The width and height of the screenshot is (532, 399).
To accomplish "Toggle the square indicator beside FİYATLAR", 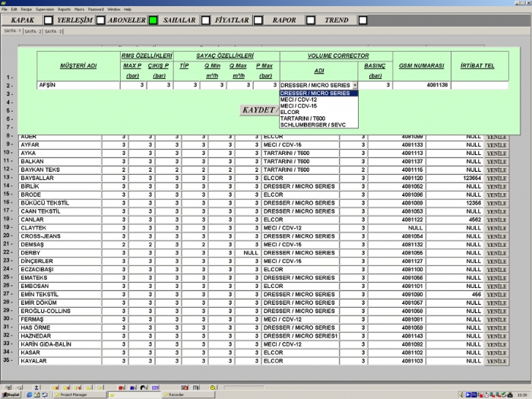I will coord(258,21).
